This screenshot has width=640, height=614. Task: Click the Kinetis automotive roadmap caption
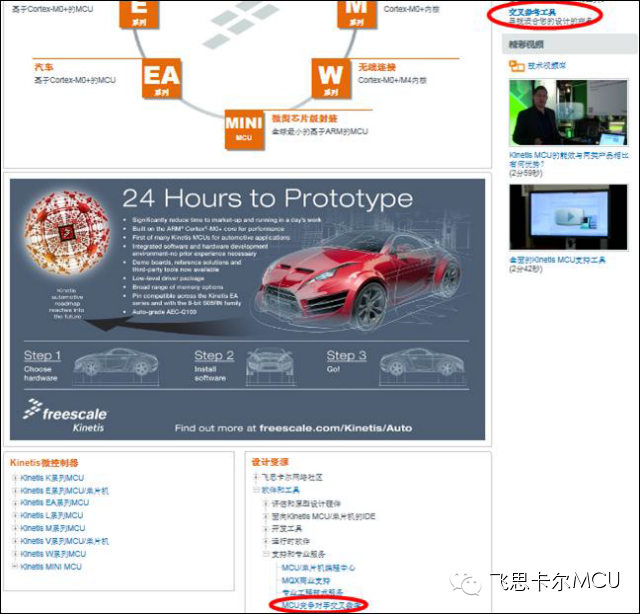tap(67, 303)
